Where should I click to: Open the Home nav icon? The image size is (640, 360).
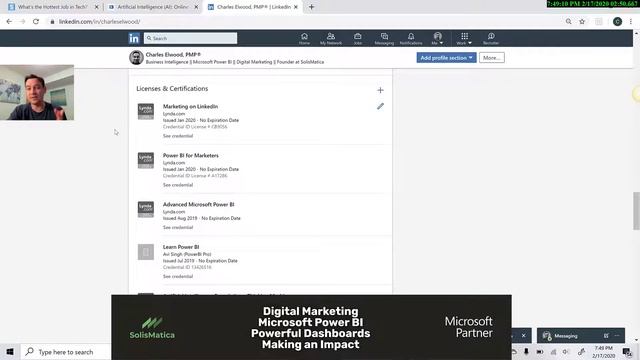coord(304,38)
